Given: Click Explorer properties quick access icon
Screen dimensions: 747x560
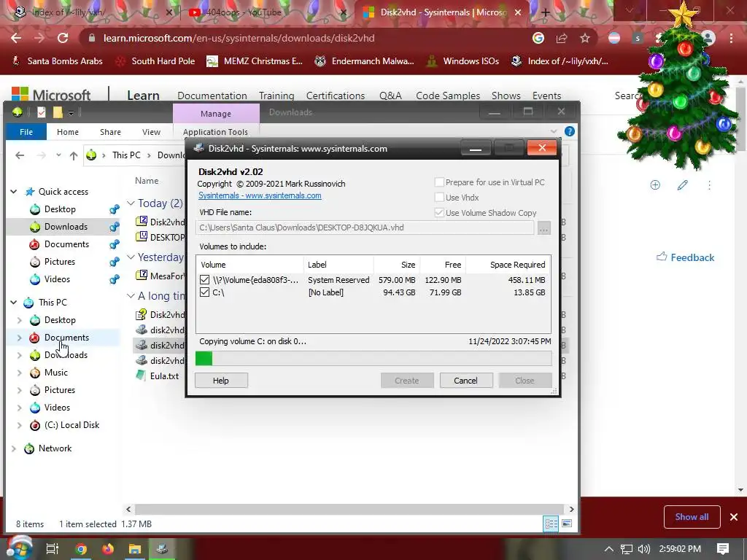Looking at the screenshot, I should [42, 112].
